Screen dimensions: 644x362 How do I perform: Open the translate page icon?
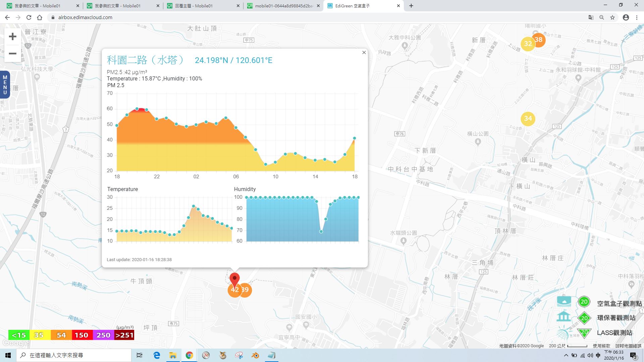coord(591,17)
